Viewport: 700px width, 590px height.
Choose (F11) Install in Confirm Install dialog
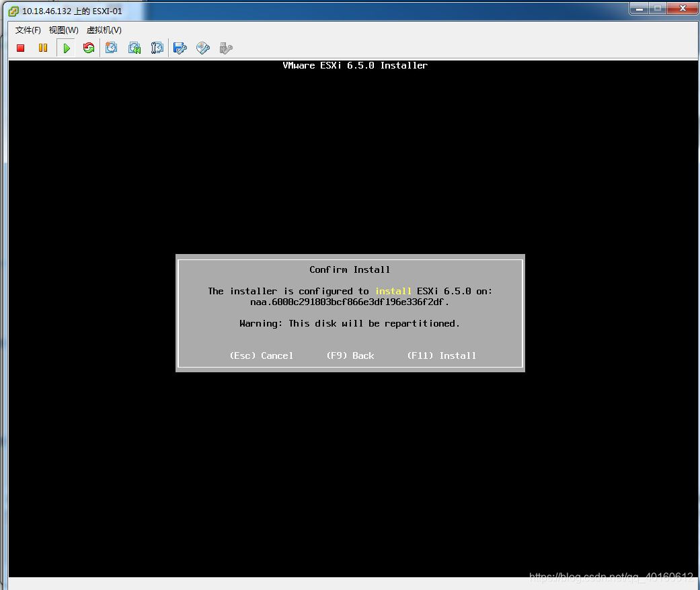coord(442,355)
